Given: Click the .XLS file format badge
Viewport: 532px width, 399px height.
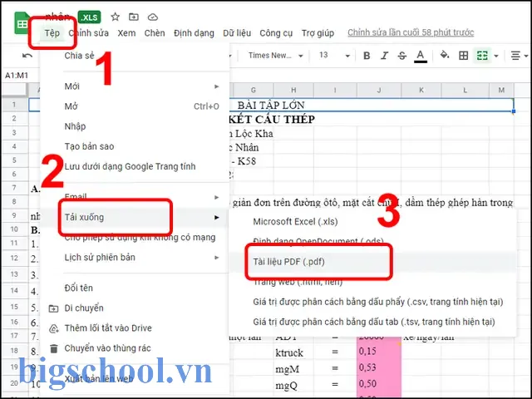Looking at the screenshot, I should click(89, 17).
